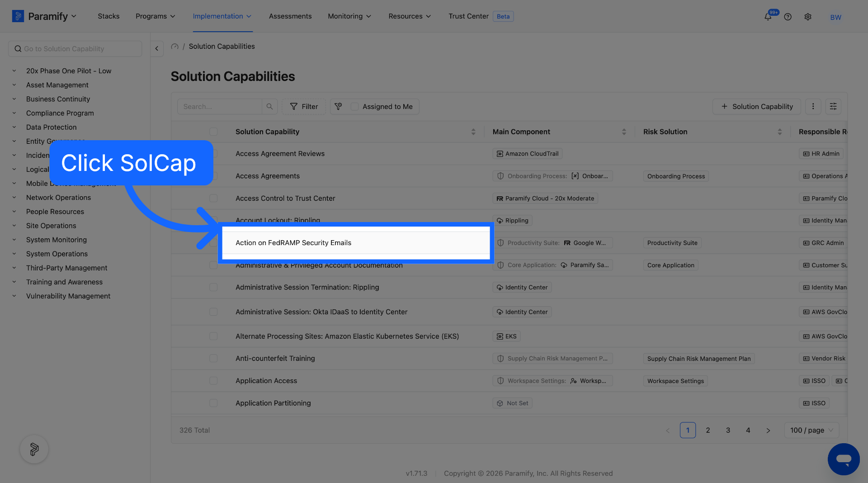The image size is (868, 483).
Task: Click the Search... input field
Action: [220, 106]
